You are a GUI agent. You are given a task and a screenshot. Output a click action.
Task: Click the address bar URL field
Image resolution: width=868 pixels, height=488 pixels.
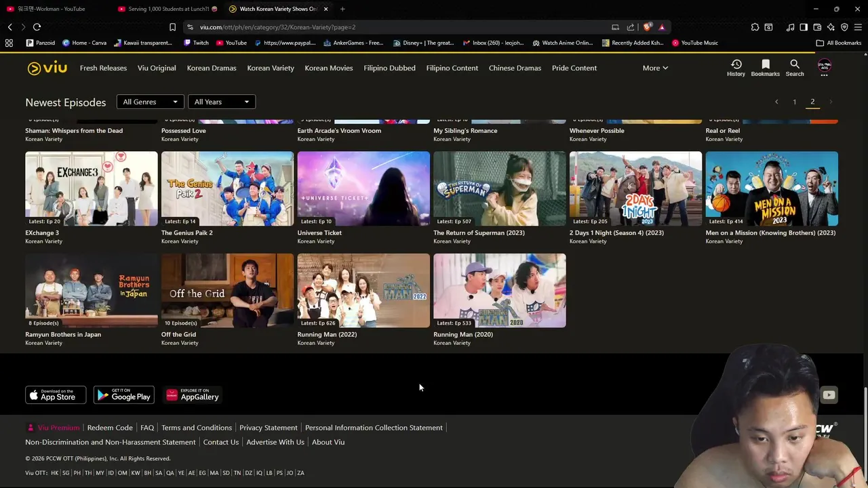(x=400, y=27)
